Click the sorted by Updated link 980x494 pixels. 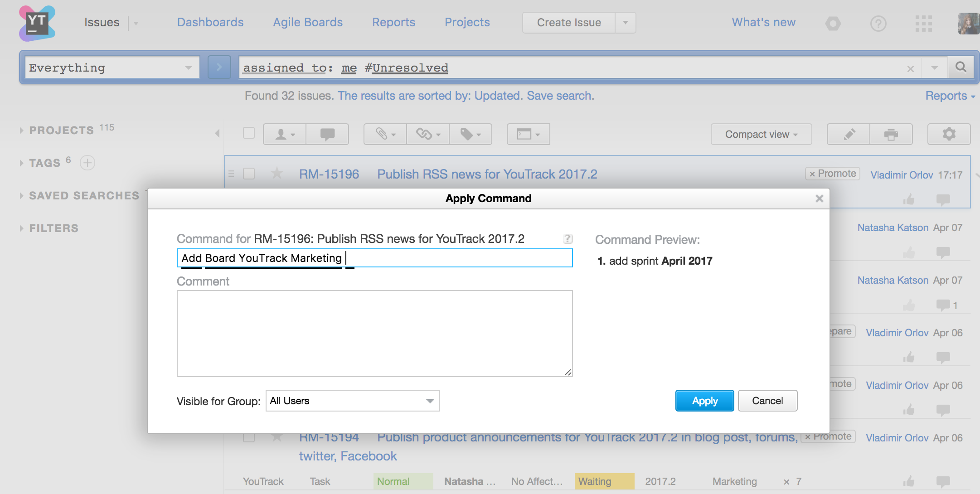coord(430,96)
